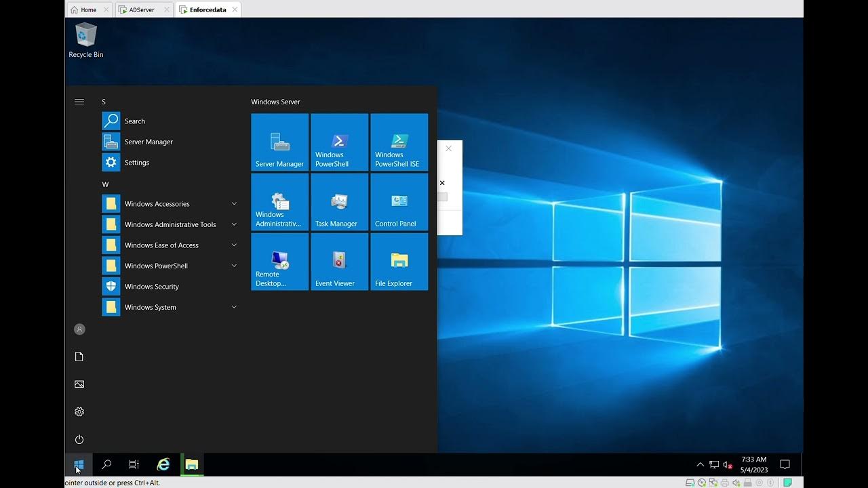The width and height of the screenshot is (868, 488).
Task: Open the Windows Administrative Tools tile
Action: click(279, 202)
